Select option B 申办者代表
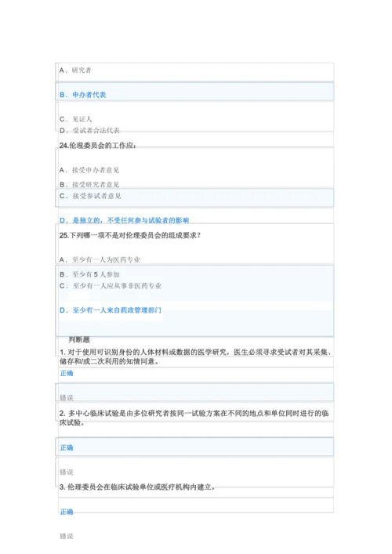Image resolution: width=392 pixels, height=554 pixels. 83,95
